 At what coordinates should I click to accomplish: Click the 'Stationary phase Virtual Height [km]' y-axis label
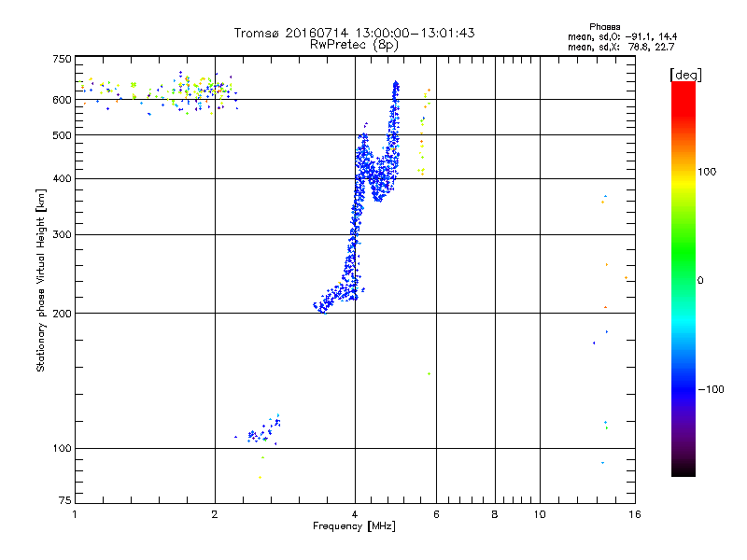40,280
